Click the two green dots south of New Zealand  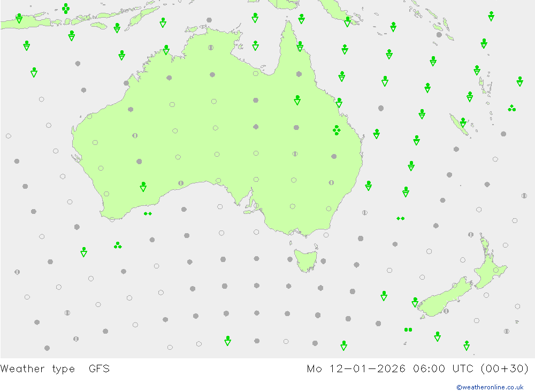(x=408, y=329)
